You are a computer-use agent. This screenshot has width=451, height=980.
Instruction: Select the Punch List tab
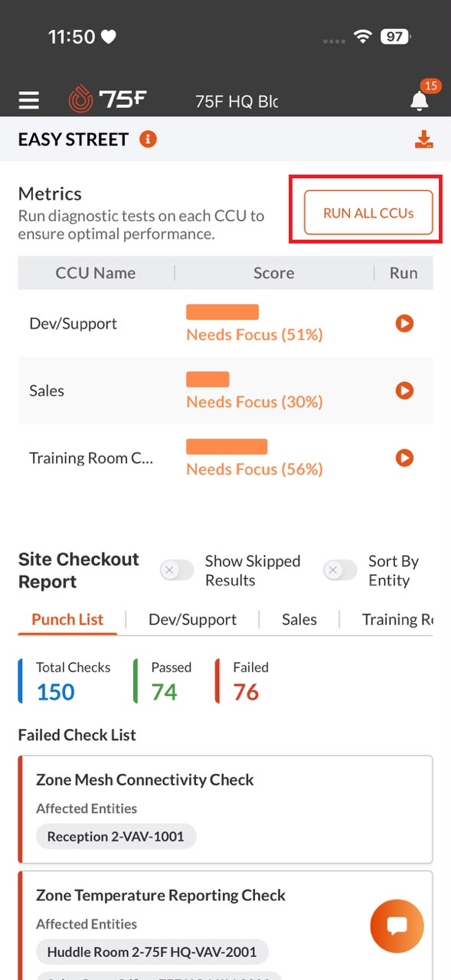click(x=67, y=619)
